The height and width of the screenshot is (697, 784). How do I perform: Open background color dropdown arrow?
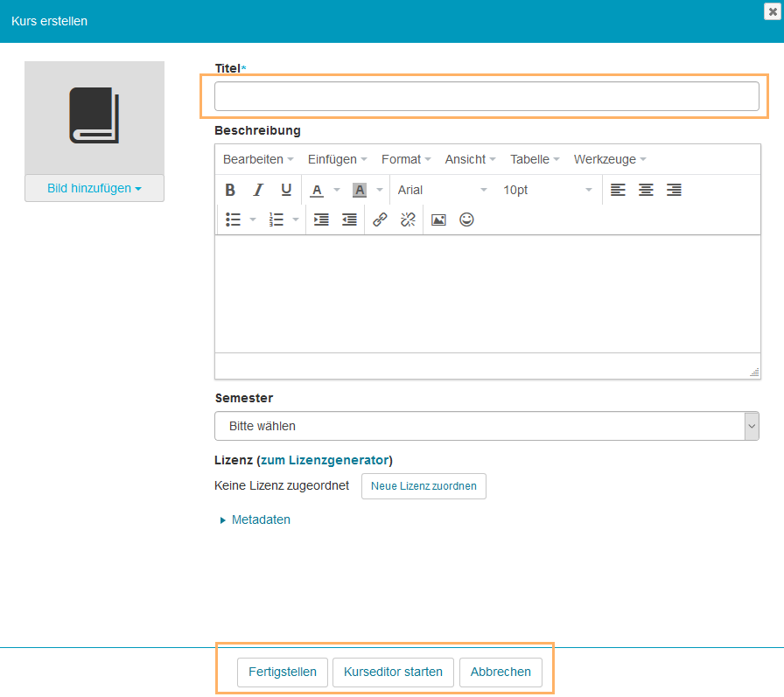(380, 190)
